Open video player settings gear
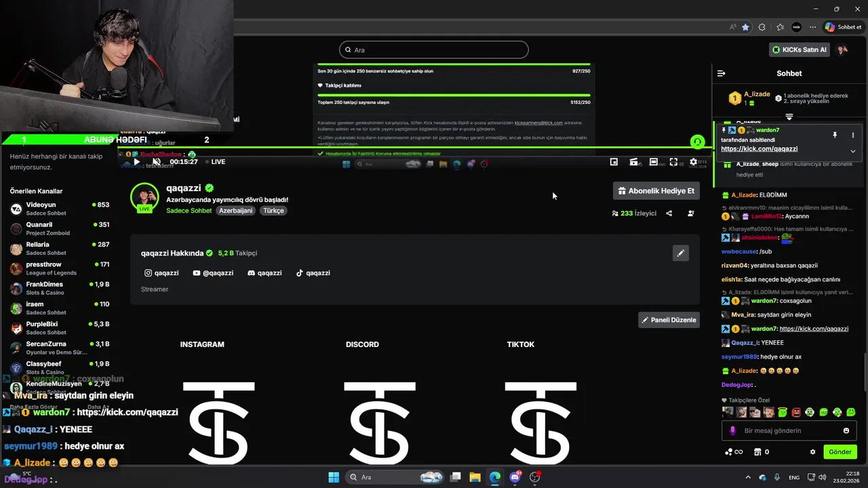The height and width of the screenshot is (488, 868). pyautogui.click(x=693, y=162)
